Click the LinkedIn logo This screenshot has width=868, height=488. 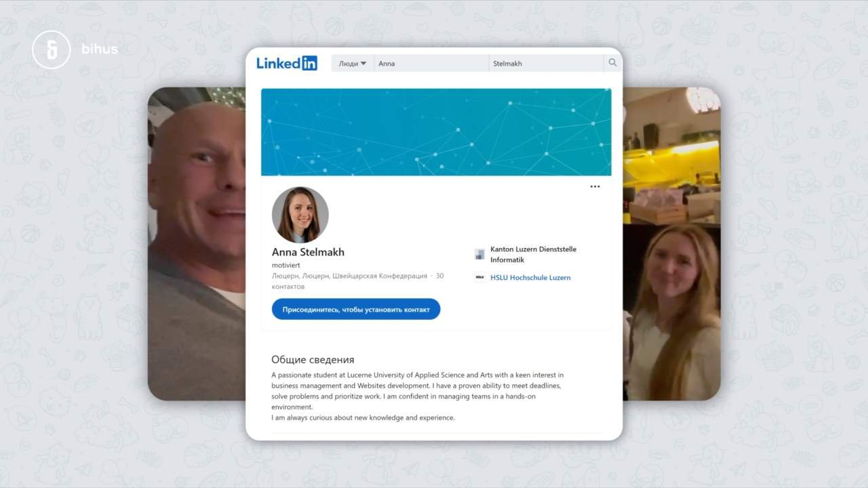tap(286, 63)
